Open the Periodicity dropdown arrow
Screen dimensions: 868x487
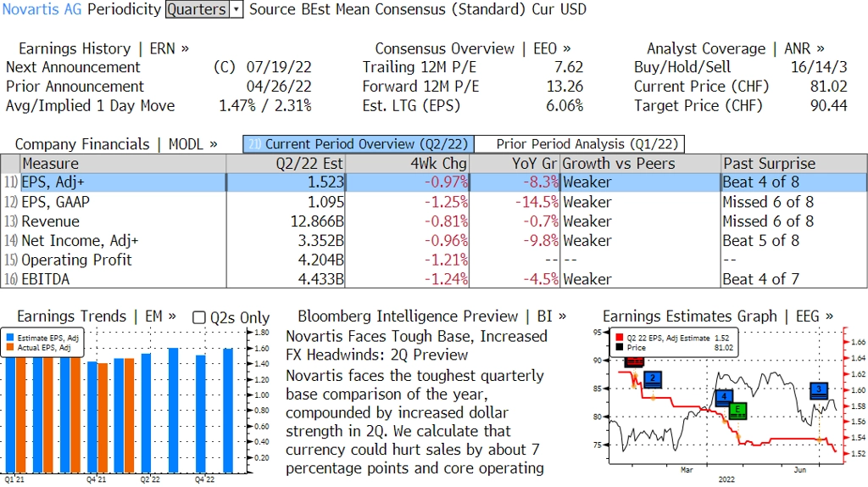pyautogui.click(x=236, y=9)
